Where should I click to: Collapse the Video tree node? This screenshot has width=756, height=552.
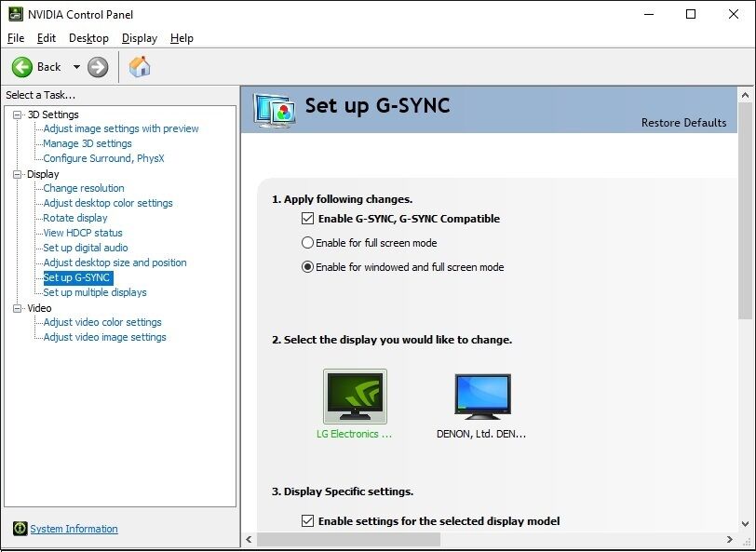[18, 308]
